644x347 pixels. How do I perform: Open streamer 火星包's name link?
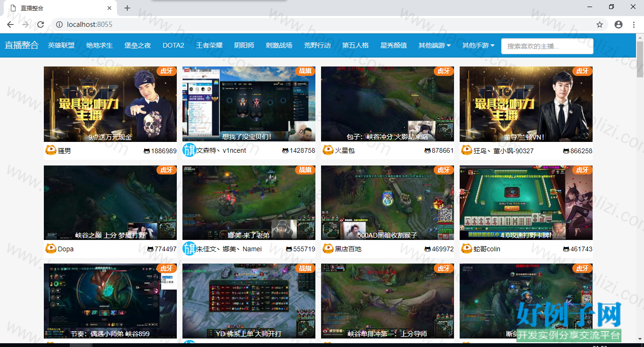tap(345, 151)
